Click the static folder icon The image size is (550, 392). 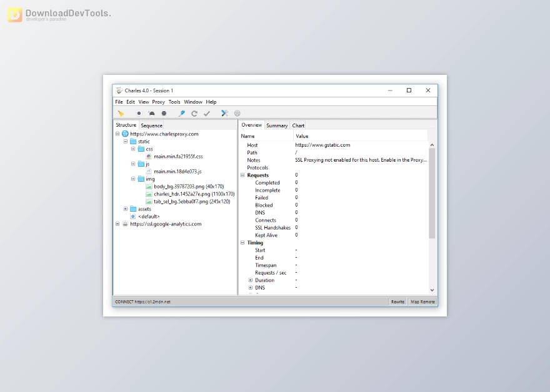(x=133, y=142)
